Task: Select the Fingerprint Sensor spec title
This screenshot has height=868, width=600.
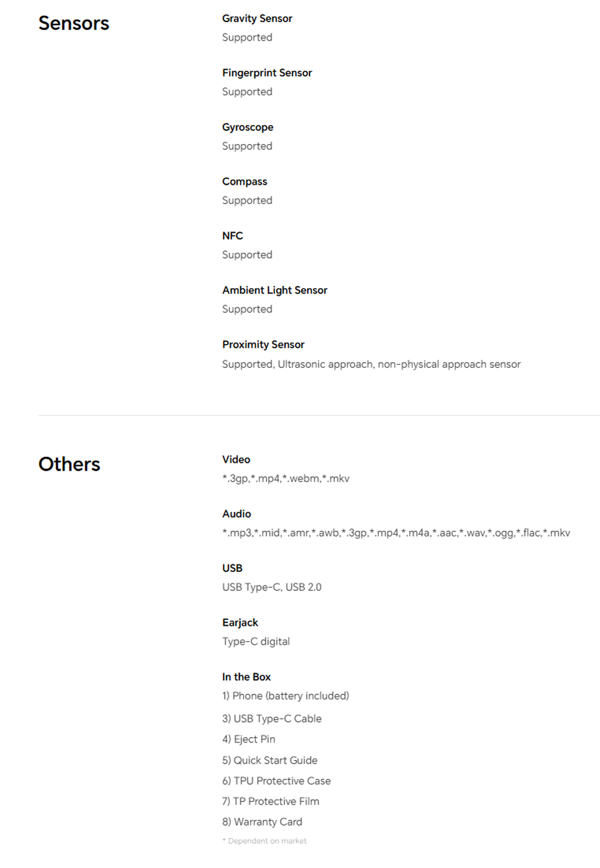Action: click(x=267, y=73)
